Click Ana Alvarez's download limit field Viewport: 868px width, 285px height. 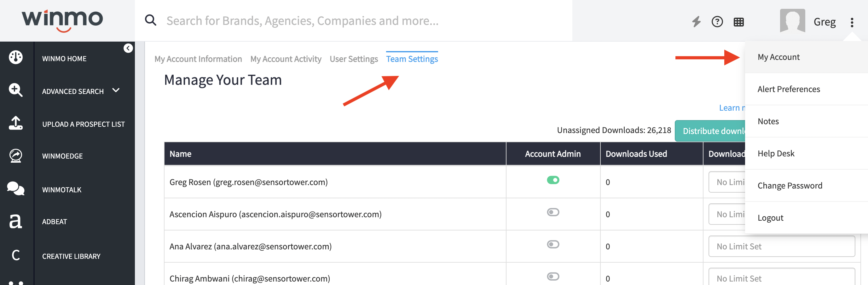[x=782, y=246]
